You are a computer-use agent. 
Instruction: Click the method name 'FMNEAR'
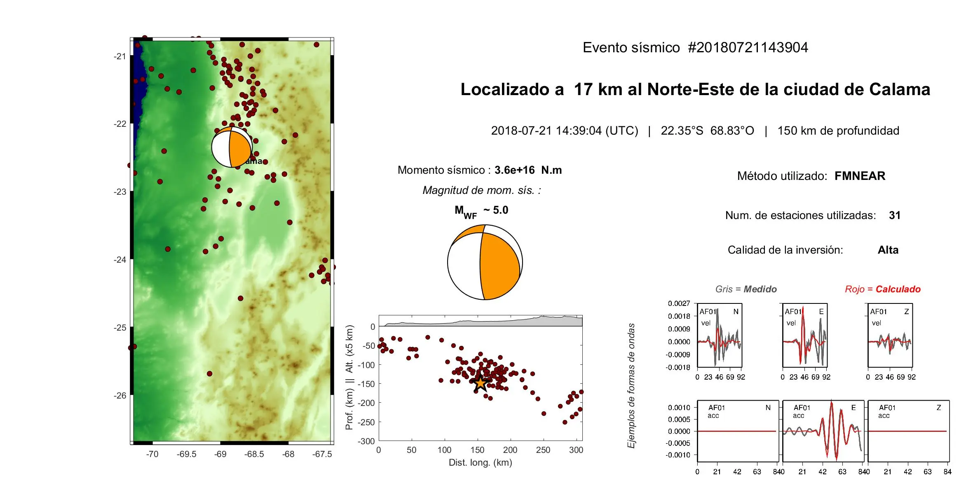[x=860, y=176]
